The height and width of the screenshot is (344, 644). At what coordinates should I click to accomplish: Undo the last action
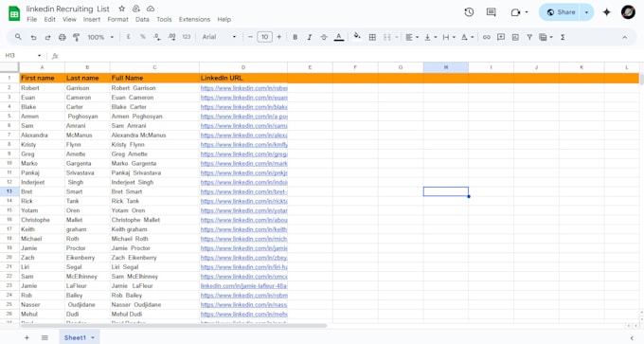33,37
